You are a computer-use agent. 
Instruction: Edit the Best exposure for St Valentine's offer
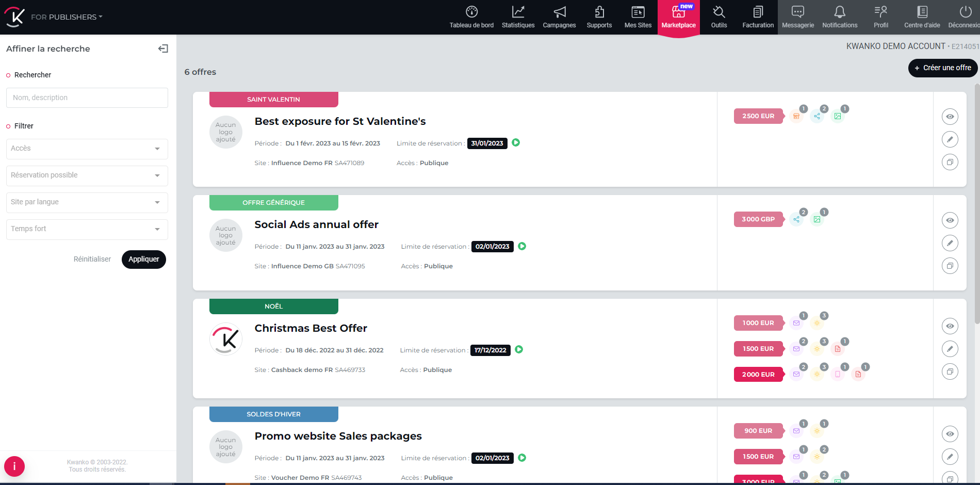point(950,139)
